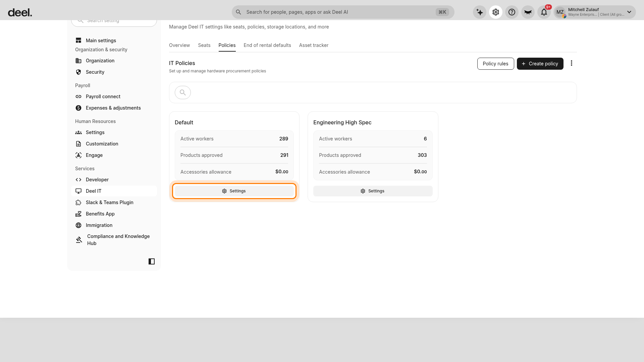Open the End of rental defaults tab
The image size is (644, 362).
pyautogui.click(x=267, y=45)
